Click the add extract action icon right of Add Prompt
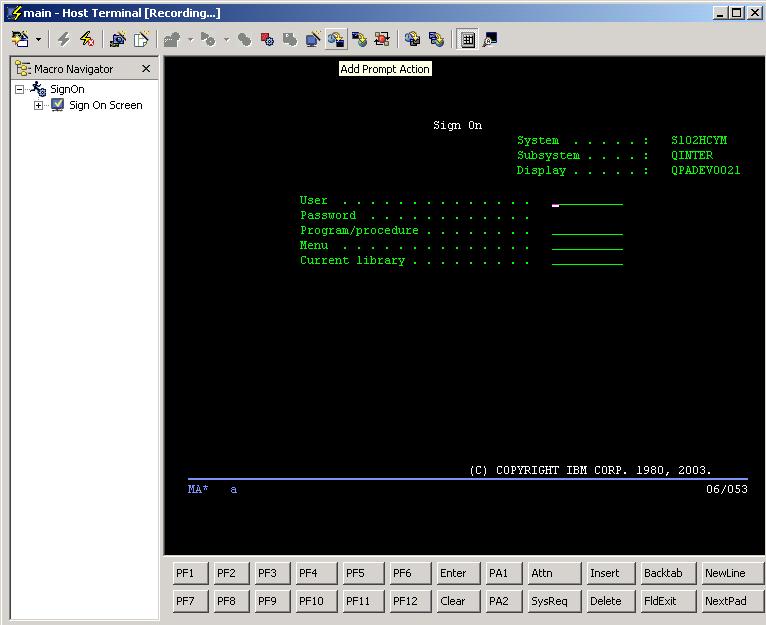Image resolution: width=766 pixels, height=625 pixels. pos(359,39)
